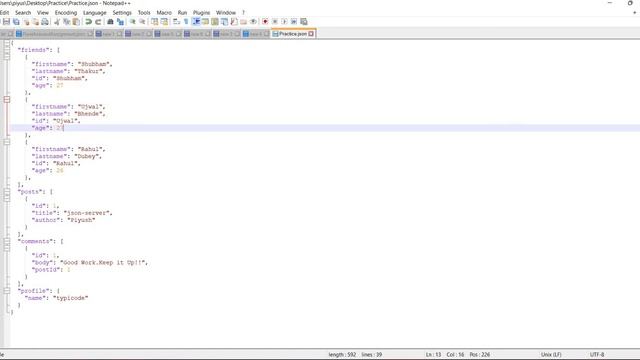Click the Copy toolbar icon

tap(66, 21)
